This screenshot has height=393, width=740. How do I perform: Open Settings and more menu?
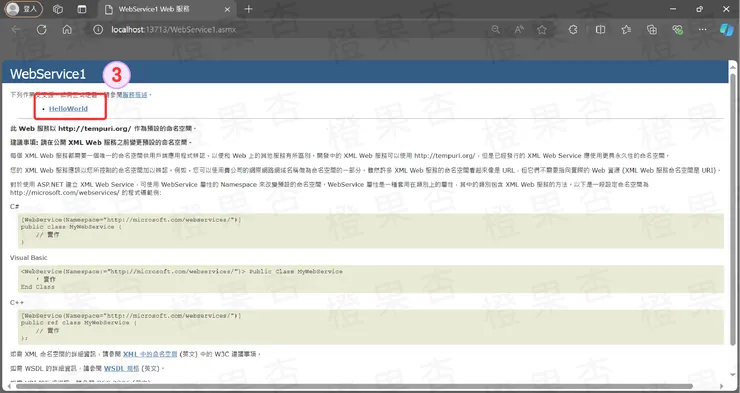(703, 30)
